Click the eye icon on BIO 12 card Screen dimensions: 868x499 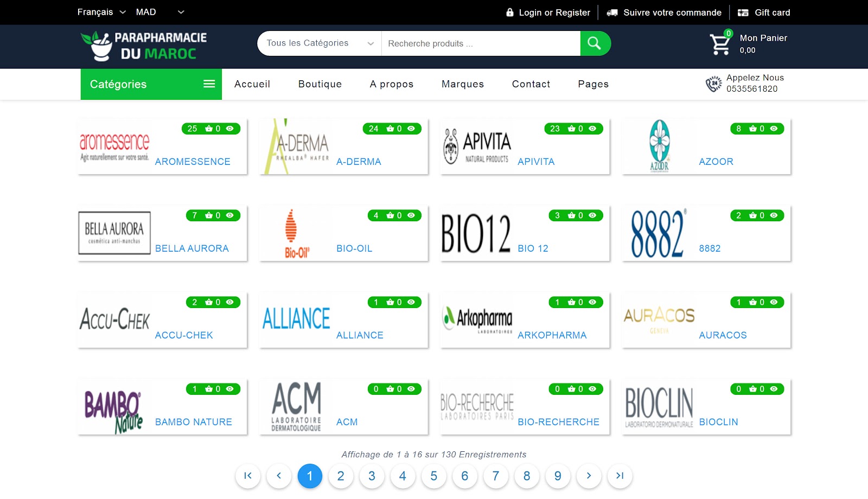tap(592, 215)
